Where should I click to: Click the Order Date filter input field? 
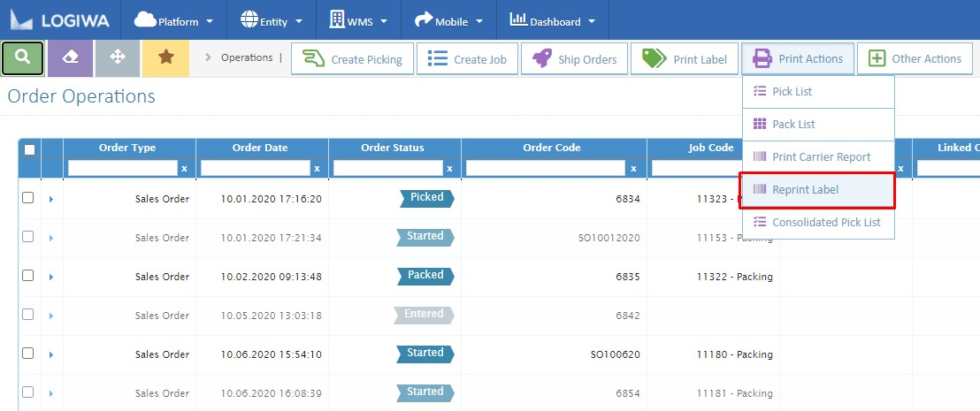coord(256,168)
